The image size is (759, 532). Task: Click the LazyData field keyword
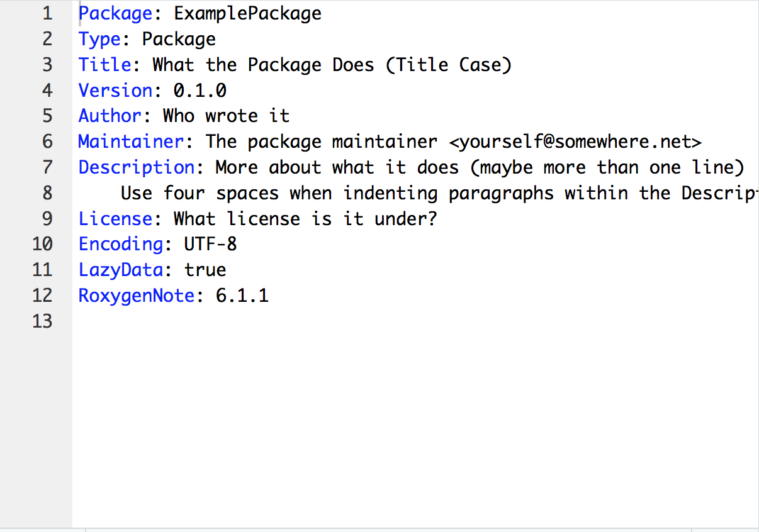(121, 270)
